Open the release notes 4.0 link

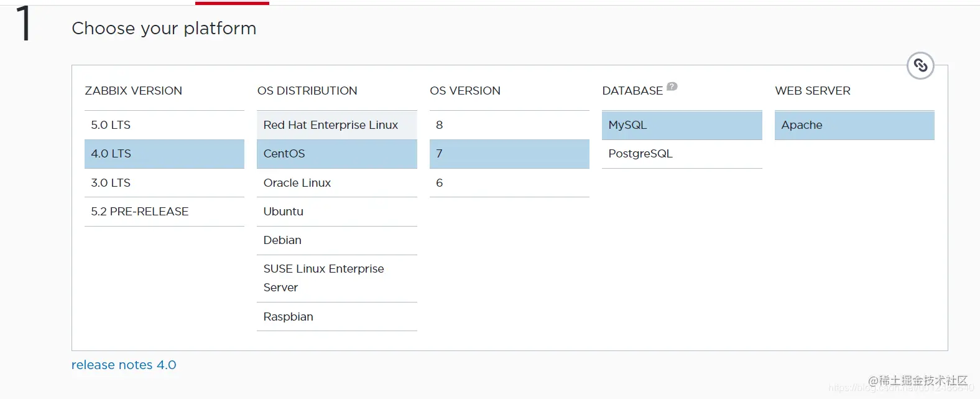(x=124, y=365)
